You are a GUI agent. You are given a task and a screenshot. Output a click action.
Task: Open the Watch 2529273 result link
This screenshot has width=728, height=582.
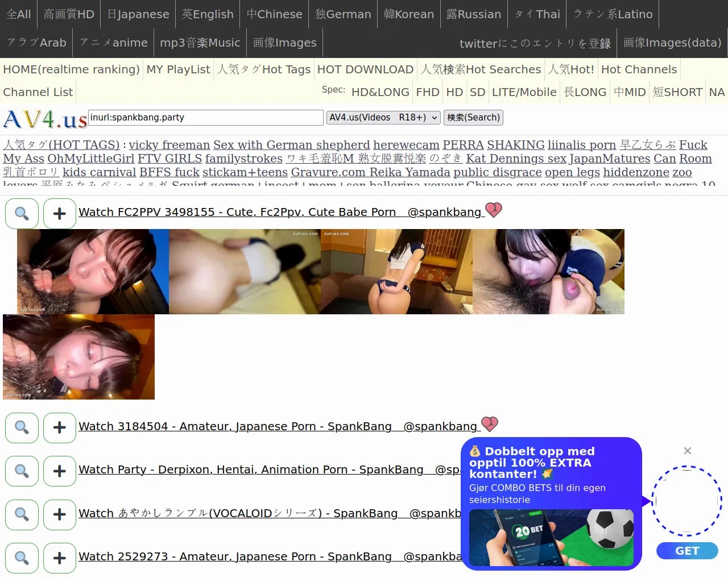(270, 556)
